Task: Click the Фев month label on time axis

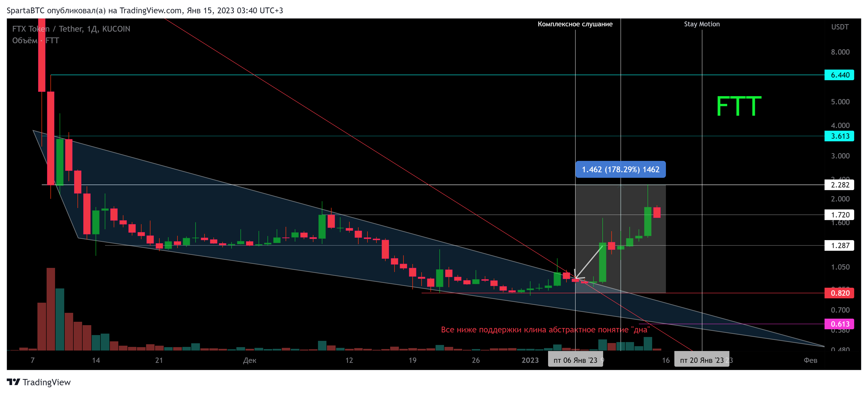Action: coord(810,360)
